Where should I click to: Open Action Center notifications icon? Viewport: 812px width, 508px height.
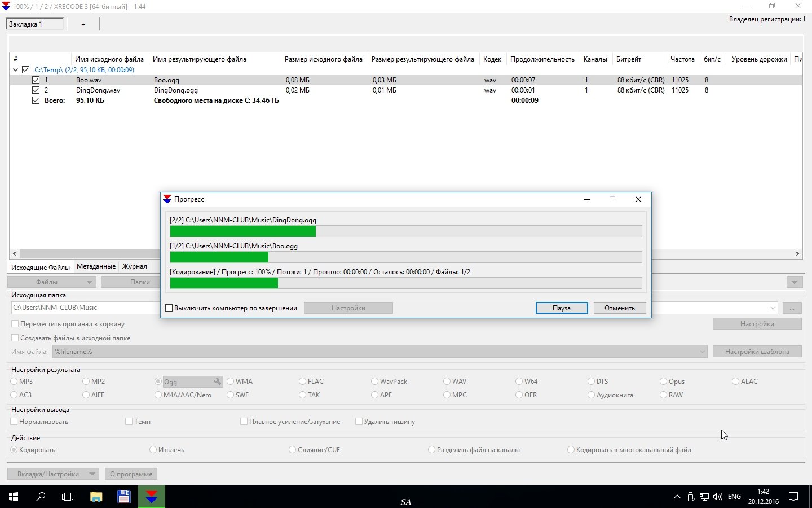pos(793,497)
